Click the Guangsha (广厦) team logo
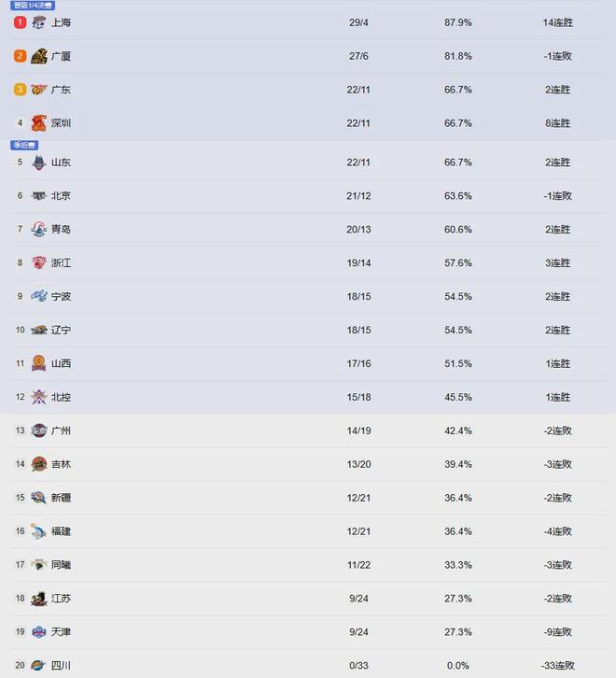This screenshot has width=616, height=678. point(38,56)
